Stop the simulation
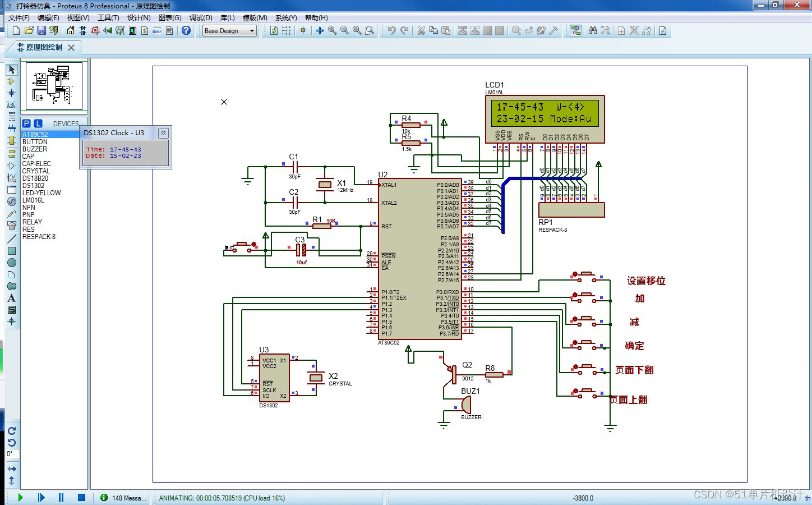 click(x=81, y=498)
